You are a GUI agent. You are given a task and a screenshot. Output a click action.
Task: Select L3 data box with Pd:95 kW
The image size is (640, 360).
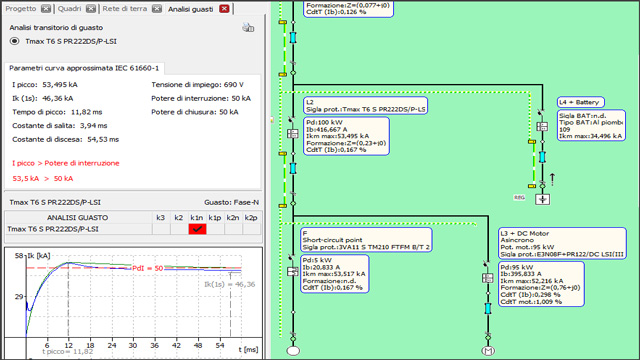click(541, 284)
